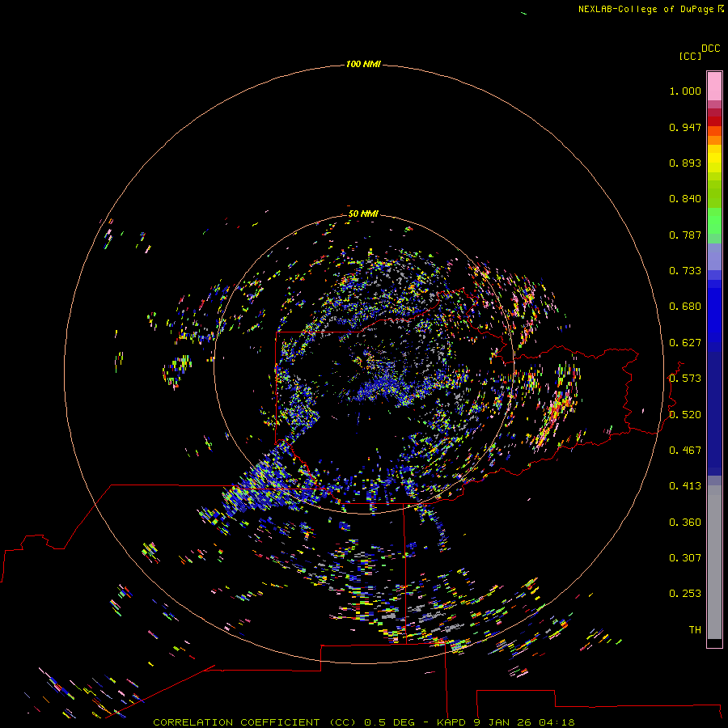Click the 0.680 color scale value
728x728 pixels.
(685, 307)
